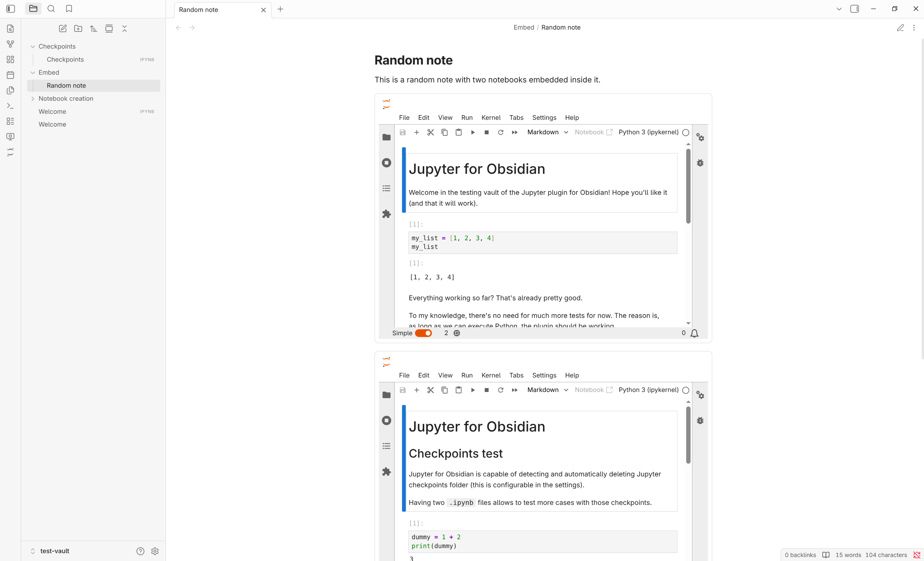Click the my_list code cell in first notebook

[543, 242]
